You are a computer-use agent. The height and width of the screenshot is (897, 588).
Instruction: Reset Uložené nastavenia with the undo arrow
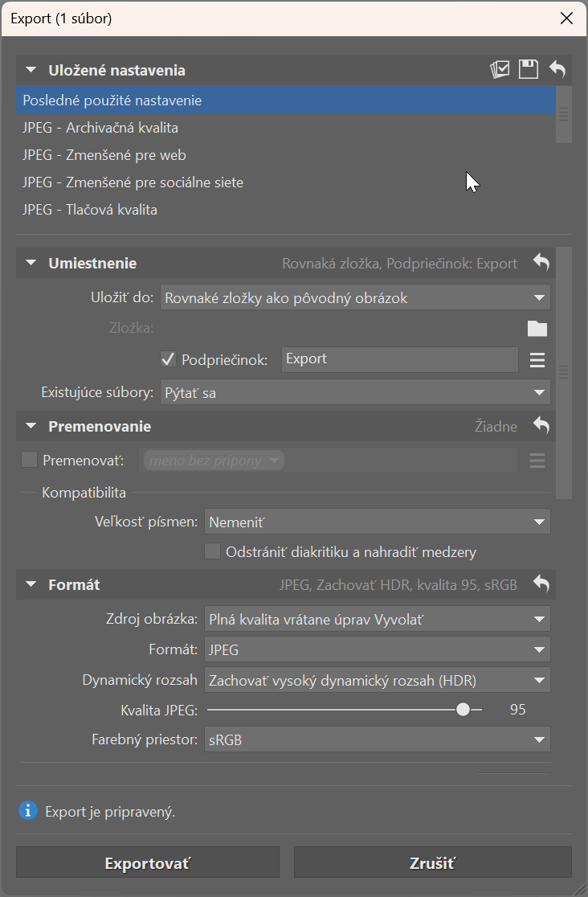click(557, 68)
